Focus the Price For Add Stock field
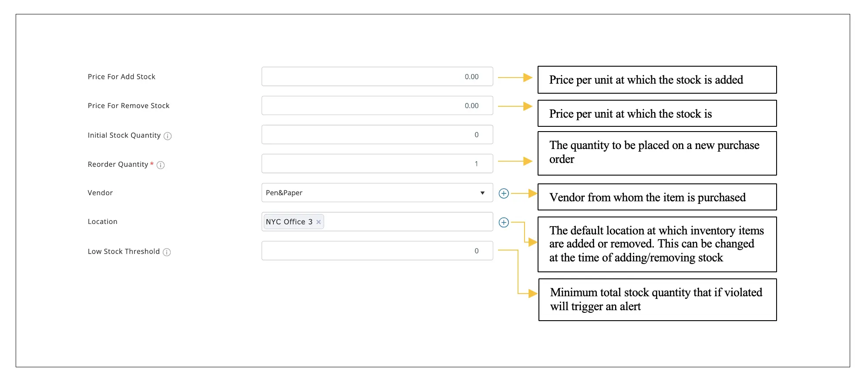Image resolution: width=868 pixels, height=386 pixels. [377, 77]
